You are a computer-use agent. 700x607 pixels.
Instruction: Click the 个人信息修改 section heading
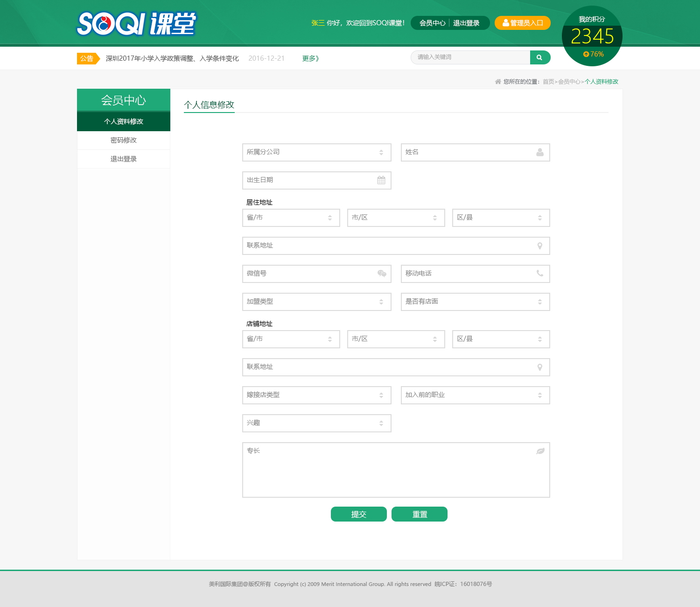pyautogui.click(x=209, y=105)
